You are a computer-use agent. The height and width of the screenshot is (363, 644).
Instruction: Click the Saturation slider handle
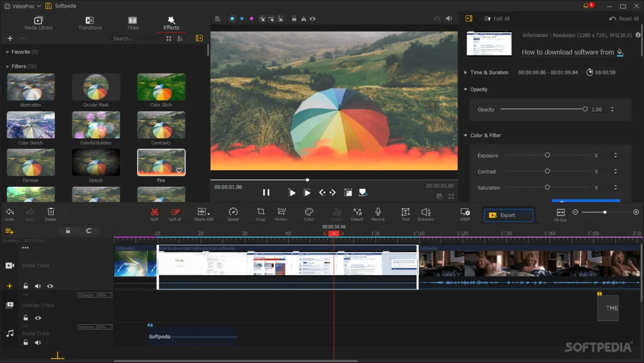[547, 187]
